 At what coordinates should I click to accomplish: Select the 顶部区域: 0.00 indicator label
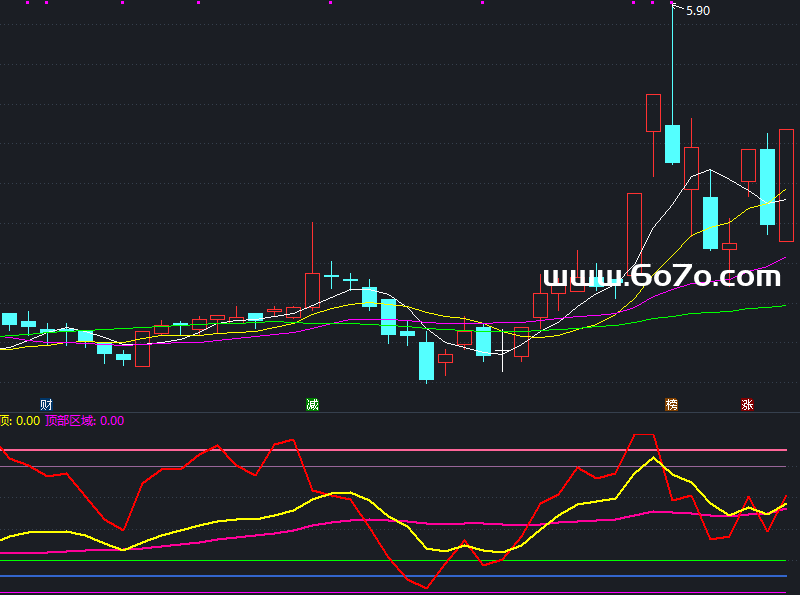coord(84,421)
